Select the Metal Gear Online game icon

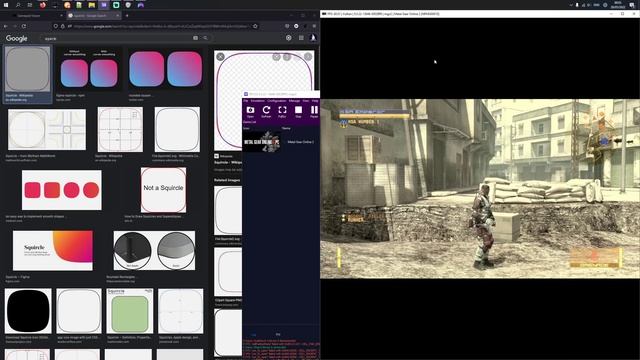coord(262,142)
